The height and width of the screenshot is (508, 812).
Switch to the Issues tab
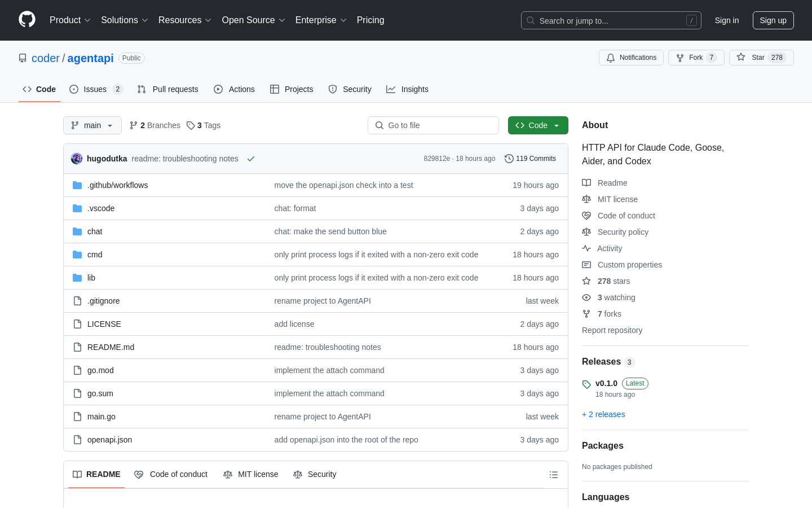point(96,89)
